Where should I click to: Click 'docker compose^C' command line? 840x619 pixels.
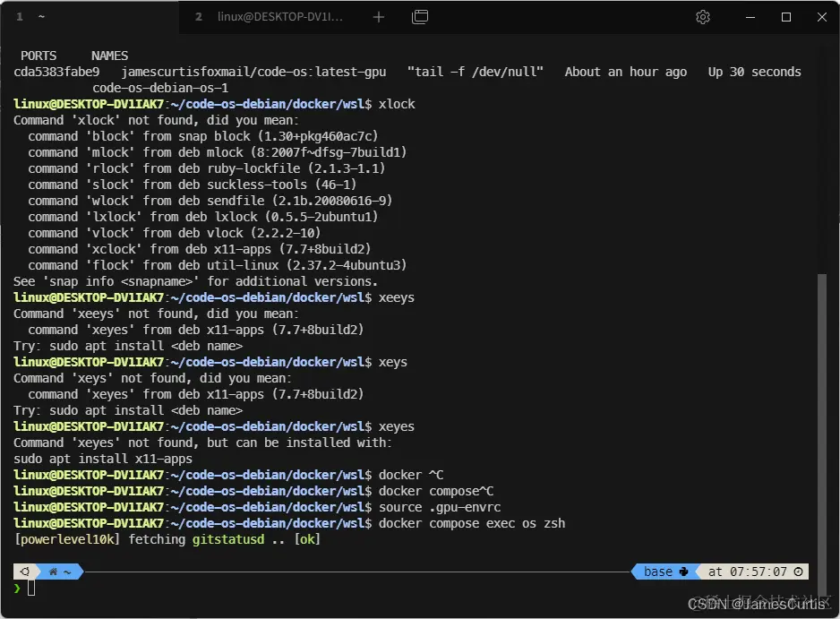[x=435, y=491]
